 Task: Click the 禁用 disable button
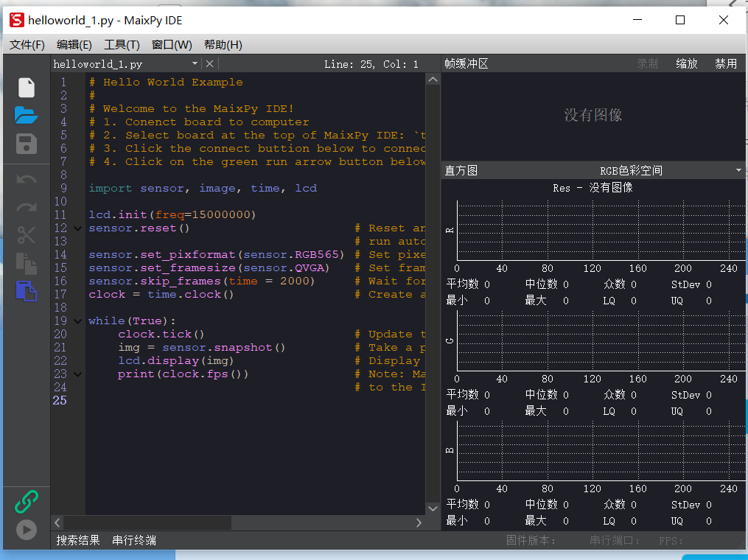(726, 63)
